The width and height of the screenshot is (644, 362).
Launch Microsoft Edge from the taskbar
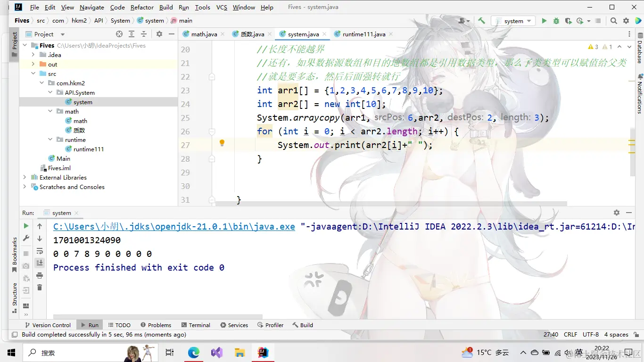(194, 353)
